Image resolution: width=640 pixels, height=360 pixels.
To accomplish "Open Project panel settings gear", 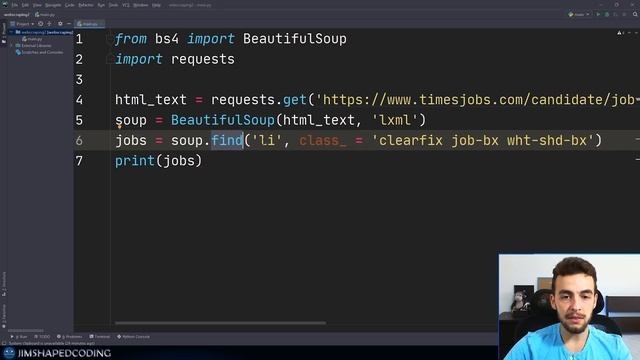I will (60, 24).
